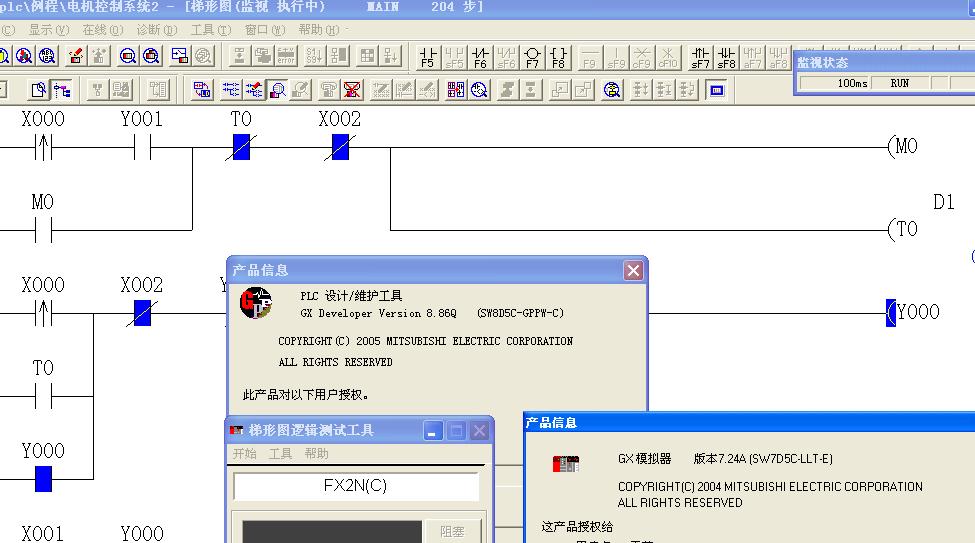Click the F8 application instruction bracket icon
Viewport: 975px width, 543px height.
pos(558,56)
